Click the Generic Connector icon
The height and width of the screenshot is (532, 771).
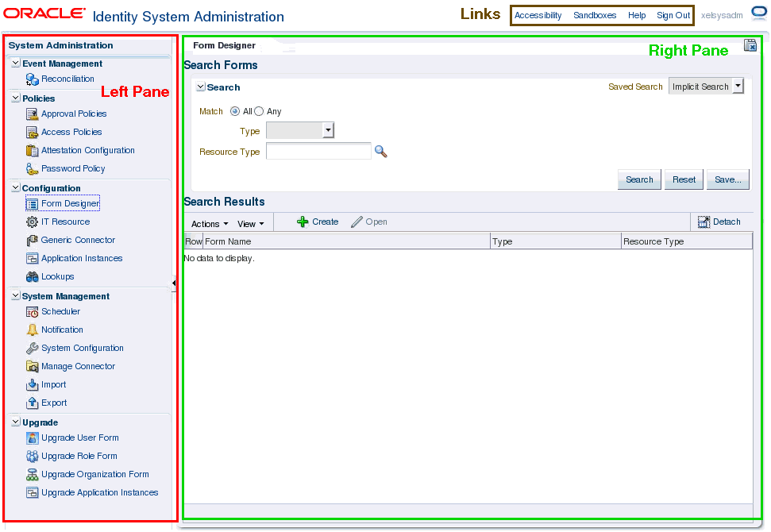point(32,240)
